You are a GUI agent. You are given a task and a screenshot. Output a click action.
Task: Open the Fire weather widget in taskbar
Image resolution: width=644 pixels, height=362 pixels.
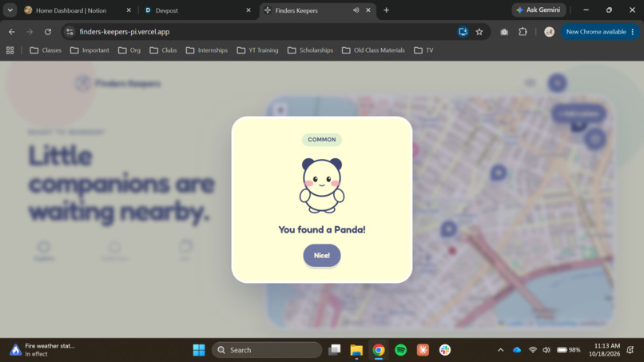coord(42,350)
